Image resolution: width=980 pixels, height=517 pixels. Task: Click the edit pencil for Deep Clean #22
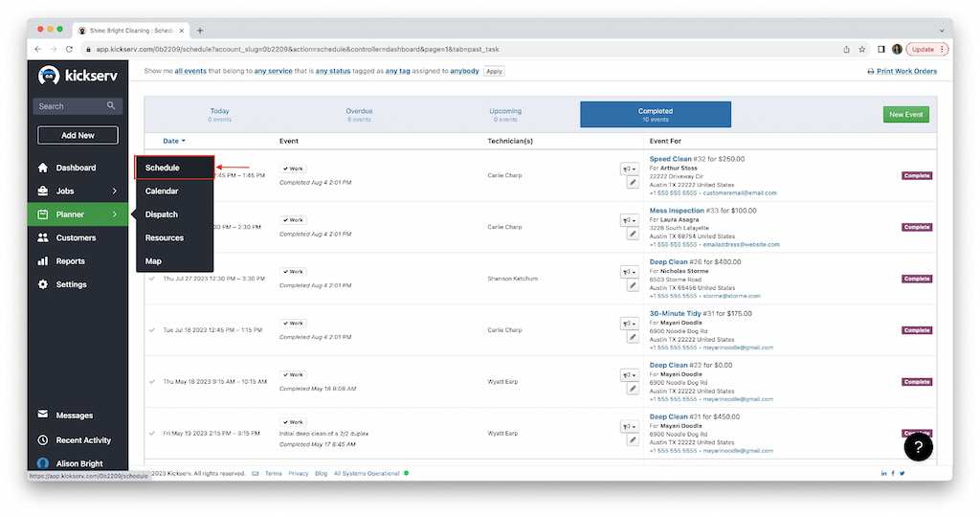coord(633,389)
